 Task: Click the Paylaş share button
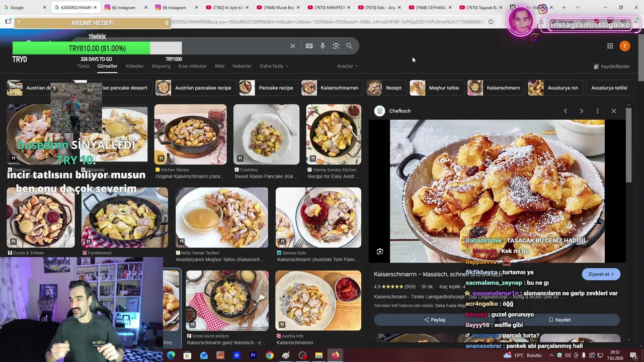[435, 320]
